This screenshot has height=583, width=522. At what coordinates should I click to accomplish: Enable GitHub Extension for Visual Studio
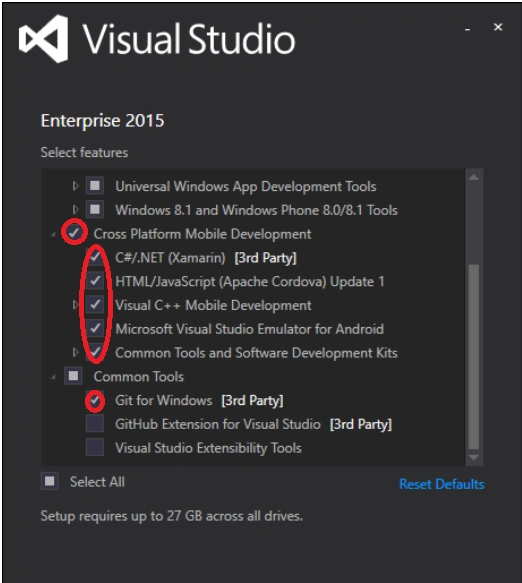coord(95,424)
